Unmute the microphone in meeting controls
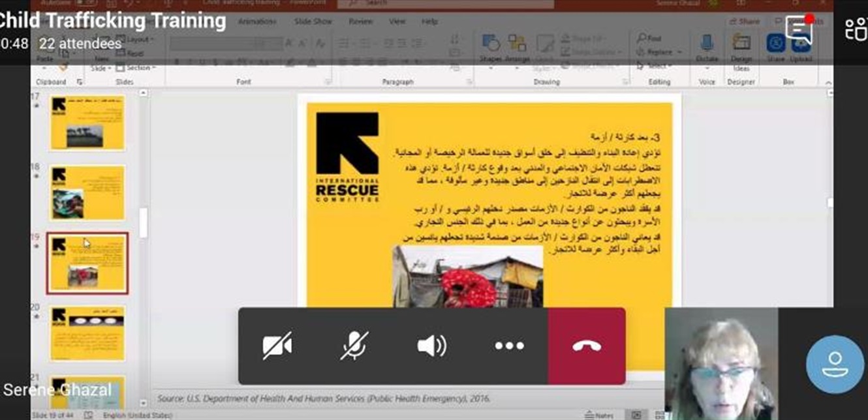Image resolution: width=868 pixels, height=420 pixels. [x=354, y=346]
